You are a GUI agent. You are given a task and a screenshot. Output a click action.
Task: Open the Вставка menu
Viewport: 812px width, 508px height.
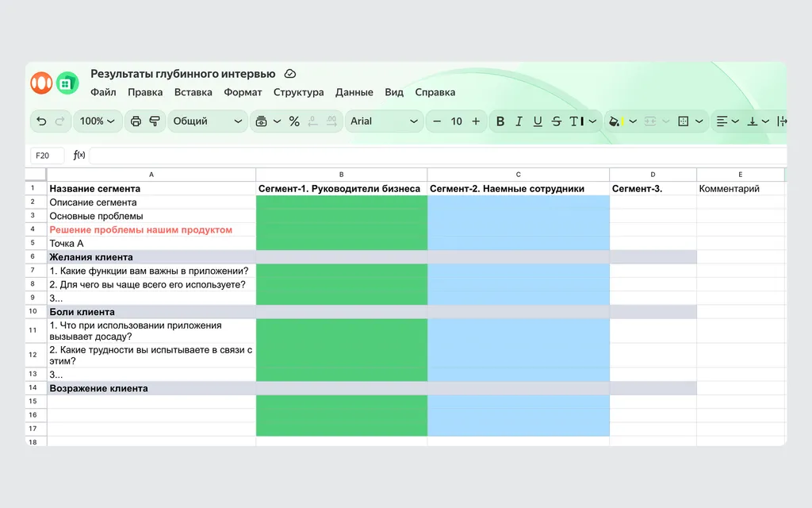point(193,92)
